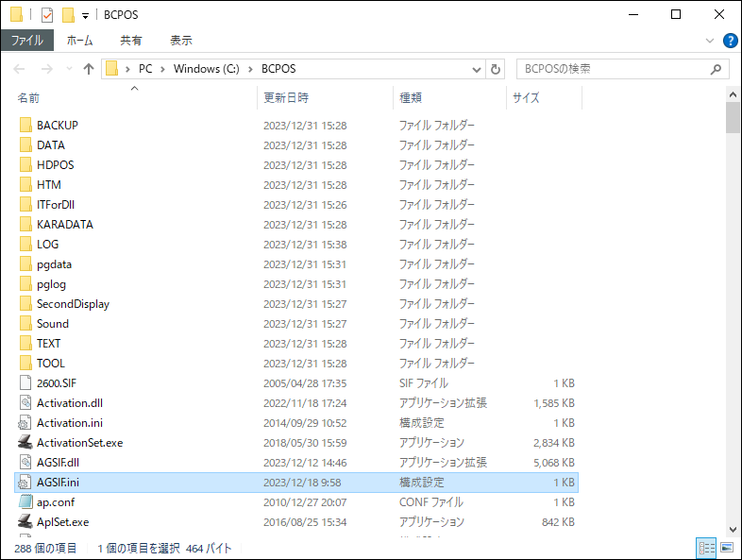Click the Activation.dll file icon
Screen dimensions: 742x560
tap(25, 402)
